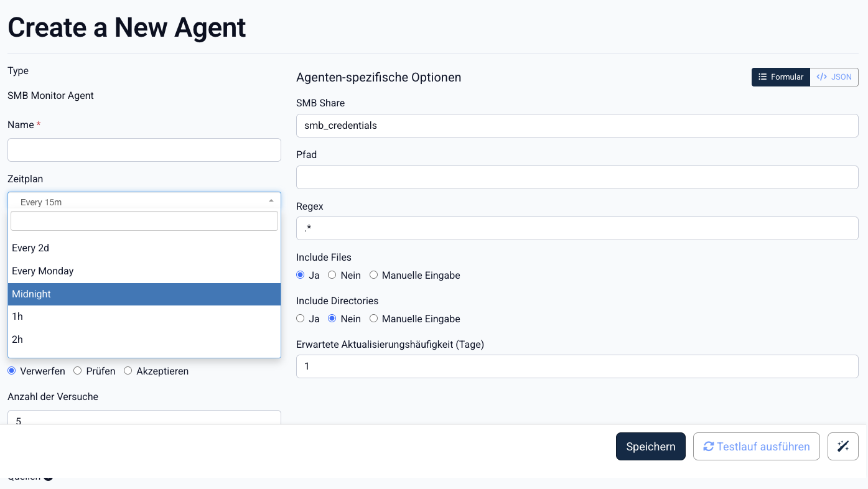Select Nein for Include Directories
The image size is (868, 489).
click(332, 318)
